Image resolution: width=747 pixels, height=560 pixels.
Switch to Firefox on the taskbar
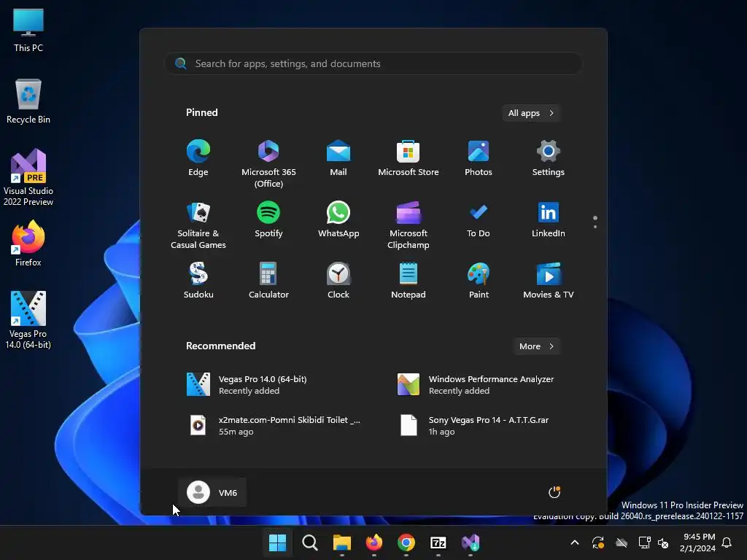click(374, 542)
